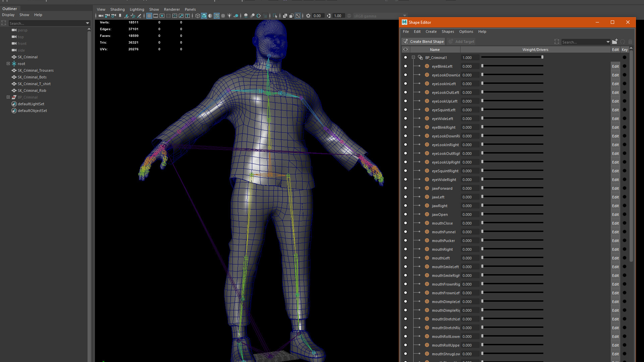This screenshot has width=644, height=362.
Task: Activate Use All Lights icon
Action: [229, 16]
